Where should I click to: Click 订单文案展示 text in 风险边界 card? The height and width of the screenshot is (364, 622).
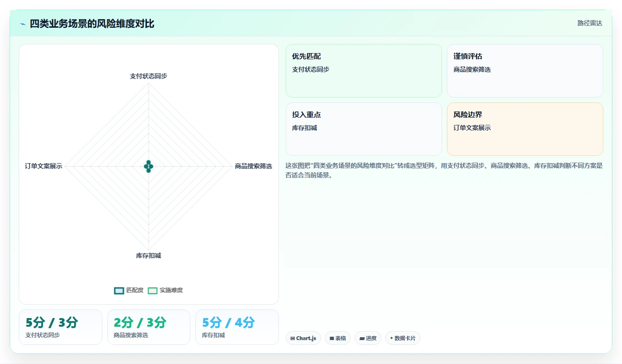pyautogui.click(x=472, y=128)
